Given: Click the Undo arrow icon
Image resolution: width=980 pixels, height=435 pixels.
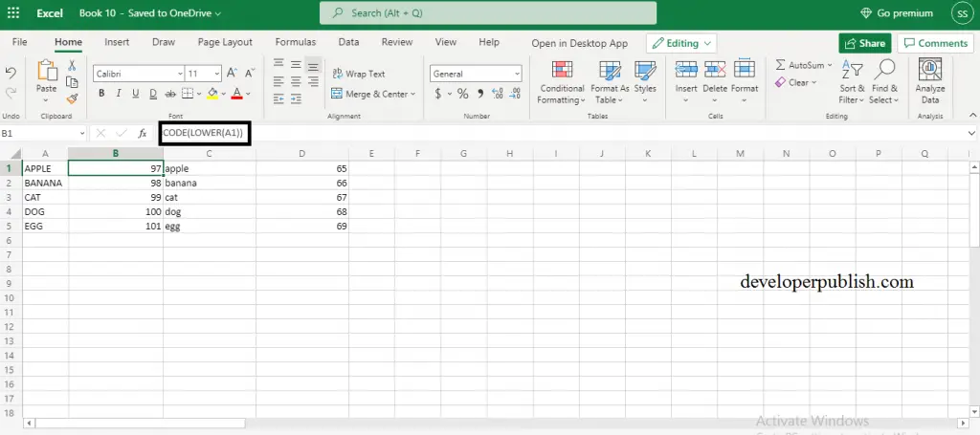Looking at the screenshot, I should coord(11,73).
